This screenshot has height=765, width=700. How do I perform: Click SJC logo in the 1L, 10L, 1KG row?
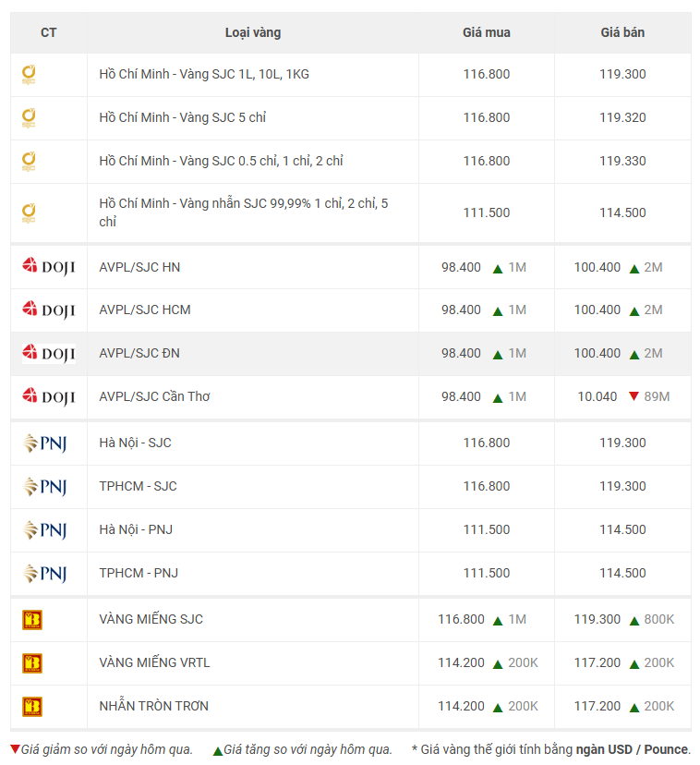(29, 75)
